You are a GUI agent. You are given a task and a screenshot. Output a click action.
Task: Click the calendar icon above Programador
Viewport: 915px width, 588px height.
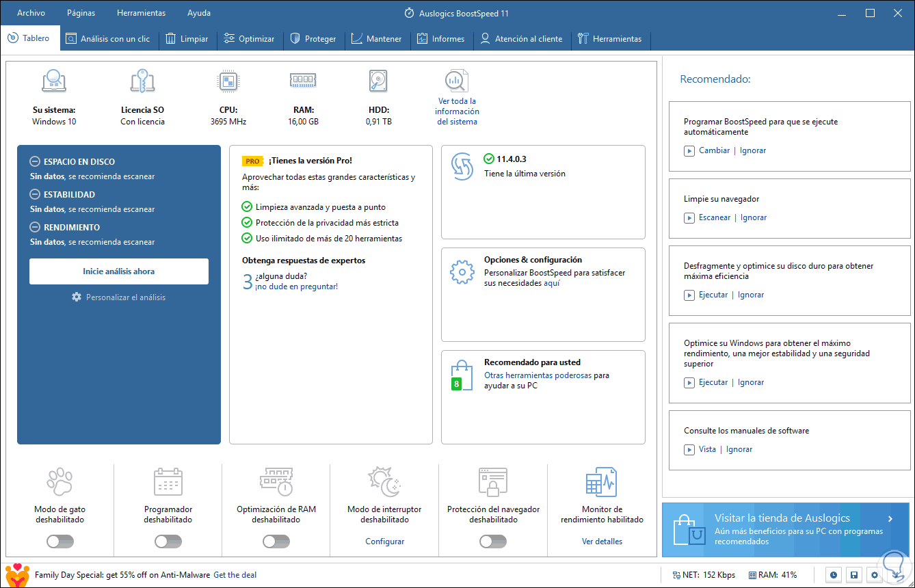168,481
